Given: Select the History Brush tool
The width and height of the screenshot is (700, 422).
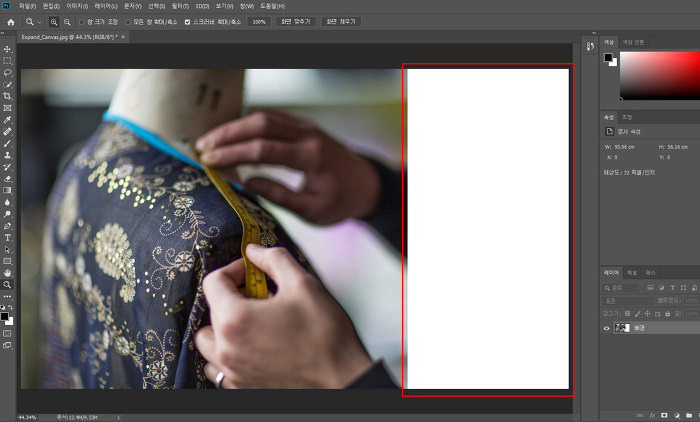Looking at the screenshot, I should [x=7, y=167].
